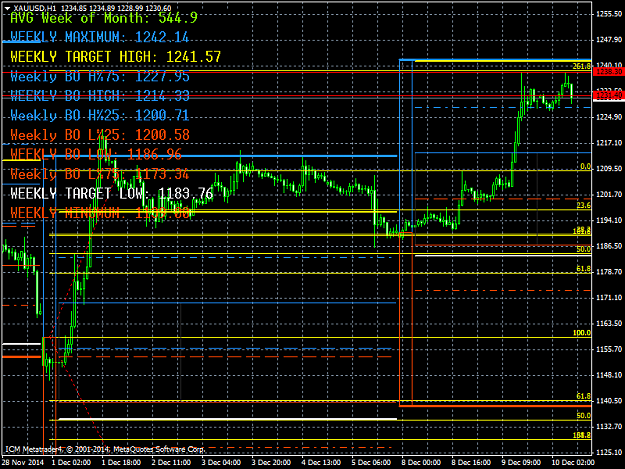The width and height of the screenshot is (625, 469).
Task: Select the 'Weekly BO L%25: 1200.58' label
Action: [x=100, y=135]
